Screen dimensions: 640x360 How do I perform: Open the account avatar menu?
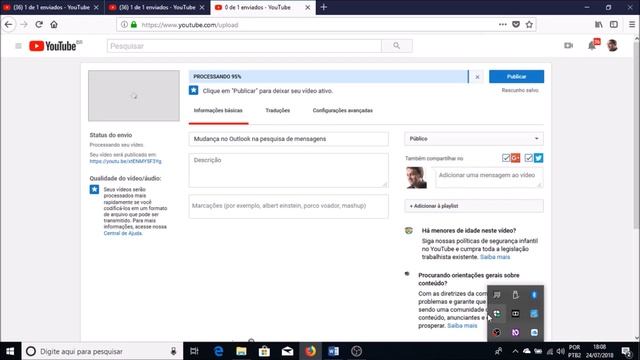point(612,46)
